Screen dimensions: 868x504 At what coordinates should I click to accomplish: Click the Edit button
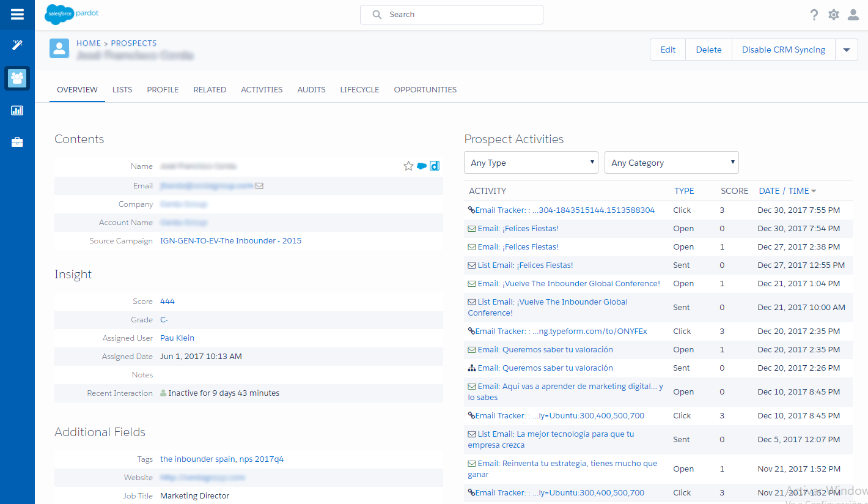click(x=668, y=49)
